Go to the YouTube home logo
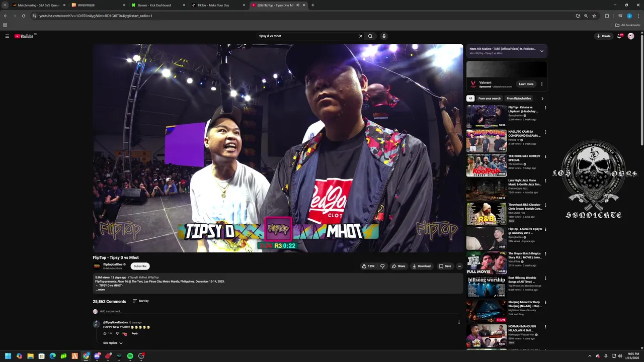Viewport: 644px width, 362px height. (x=24, y=36)
